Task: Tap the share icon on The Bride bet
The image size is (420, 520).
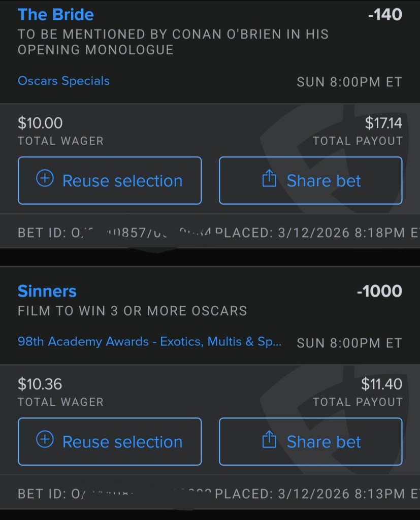Action: [269, 180]
